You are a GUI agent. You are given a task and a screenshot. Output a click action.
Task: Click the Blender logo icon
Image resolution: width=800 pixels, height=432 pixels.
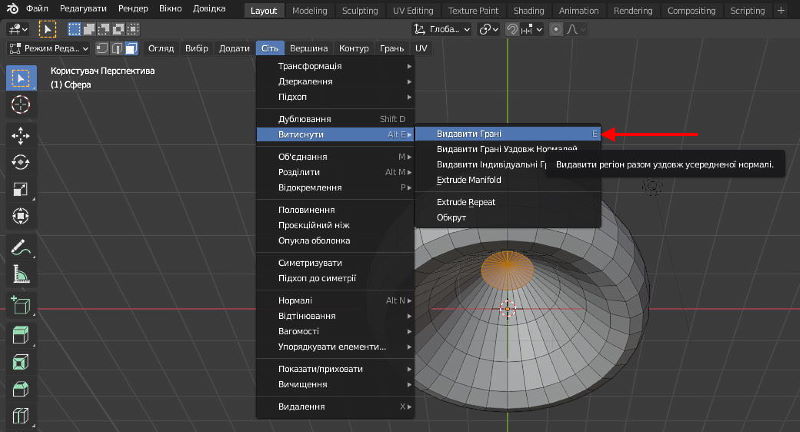point(12,9)
